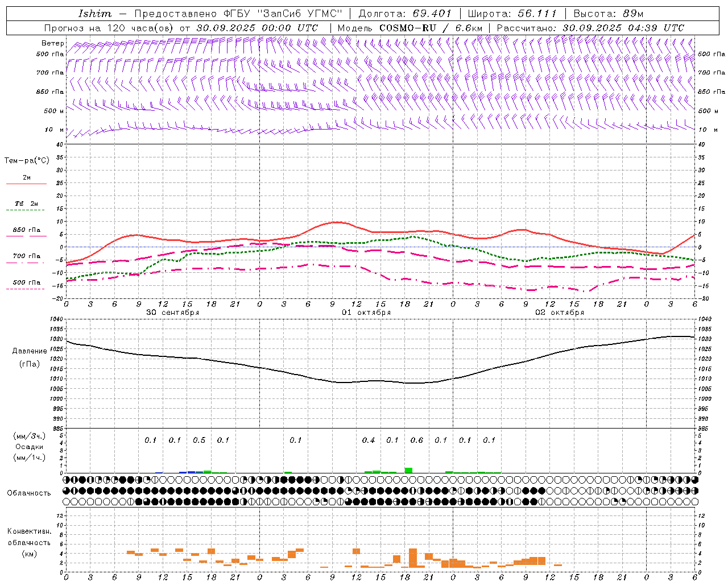Image resolution: width=728 pixels, height=582 pixels.
Task: Click the 'Облачность' cloud cover label
Action: click(x=29, y=493)
